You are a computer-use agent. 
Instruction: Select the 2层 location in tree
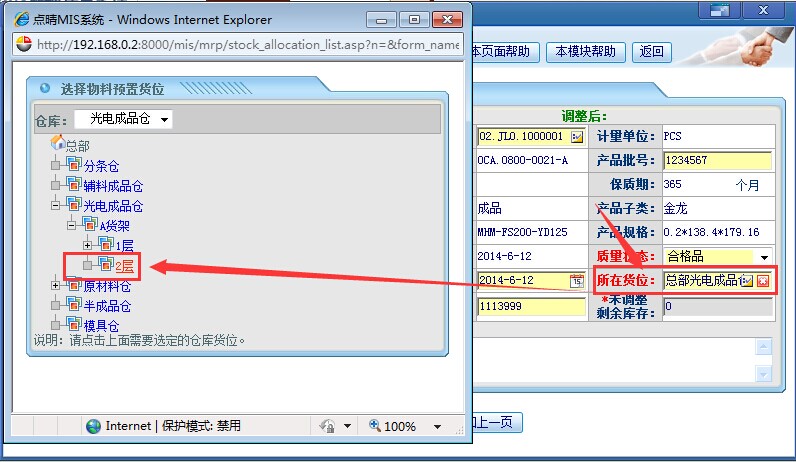coord(125,265)
